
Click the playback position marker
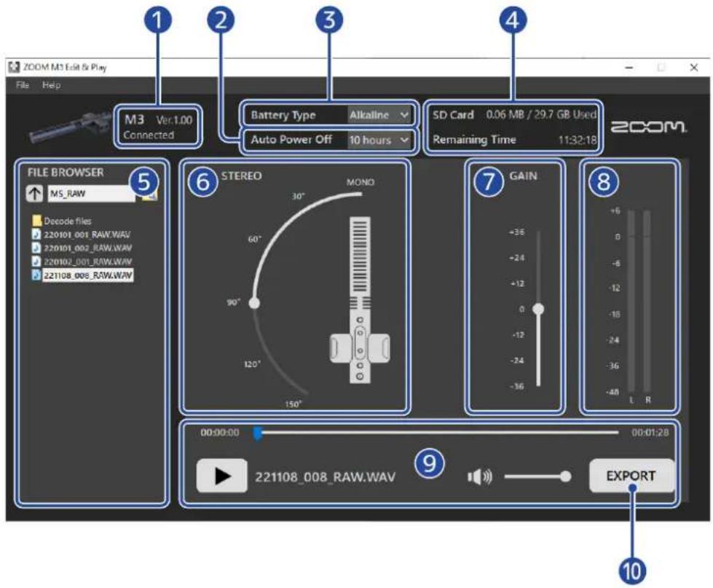click(x=257, y=433)
